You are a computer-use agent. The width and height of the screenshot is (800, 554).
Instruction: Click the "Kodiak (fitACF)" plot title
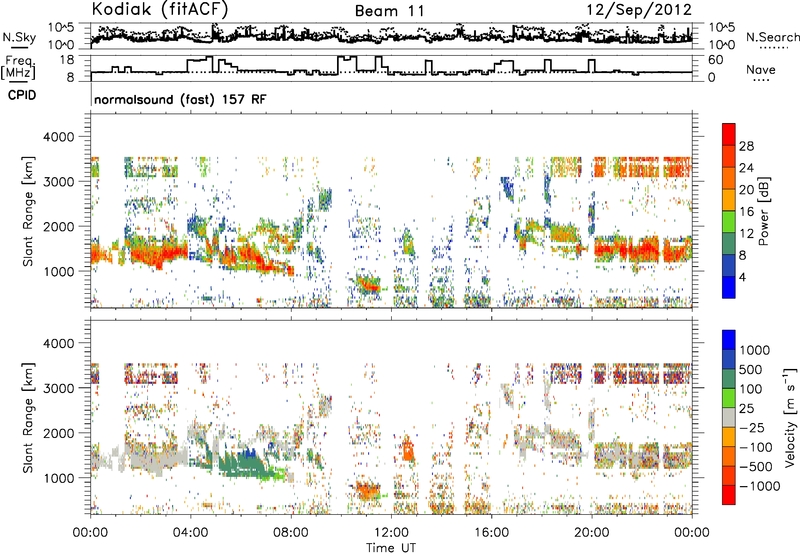pos(160,9)
